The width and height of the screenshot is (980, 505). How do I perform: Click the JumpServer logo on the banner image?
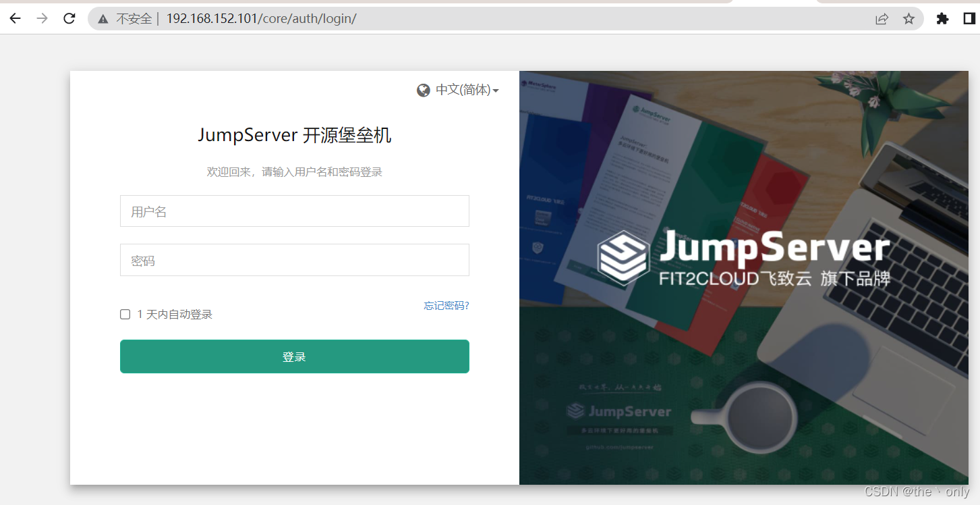[743, 258]
